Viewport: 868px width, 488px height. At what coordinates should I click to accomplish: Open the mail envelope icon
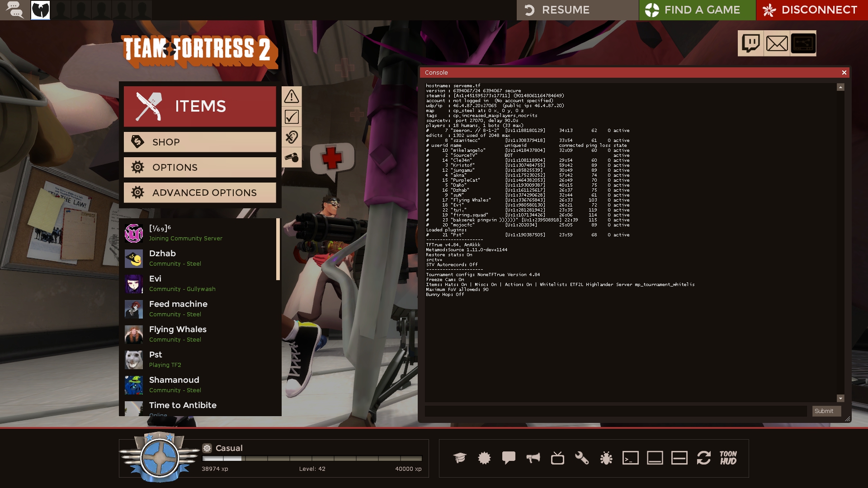coord(777,43)
